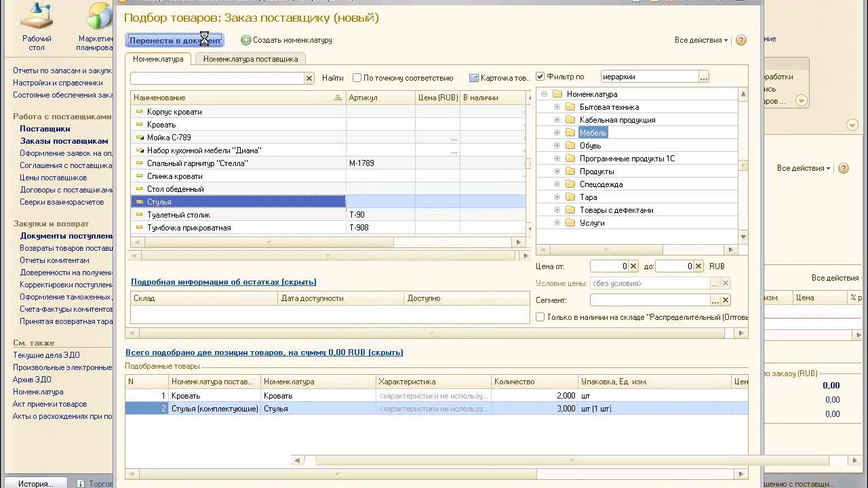The width and height of the screenshot is (868, 488).
Task: Collapse the root 'Номенклатура' tree node
Action: point(544,94)
